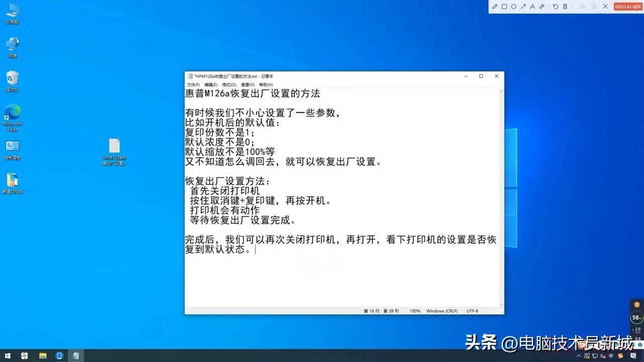Click the Notepad title bar icon

pyautogui.click(x=190, y=76)
